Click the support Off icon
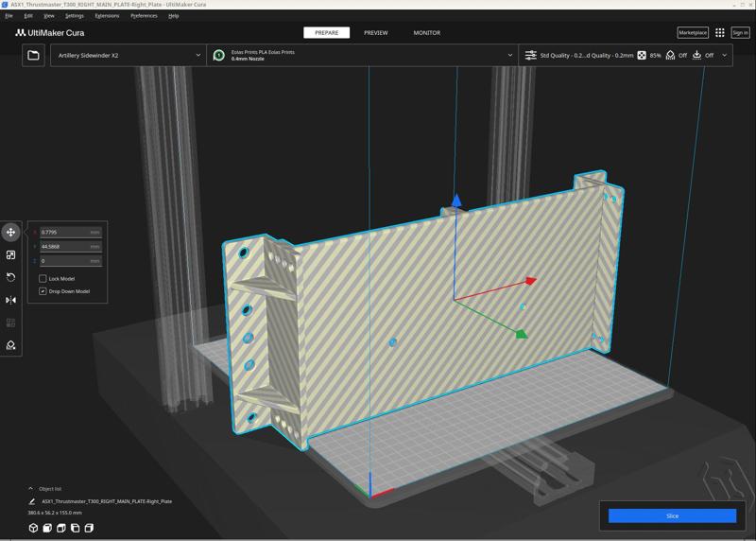The image size is (756, 541). tap(670, 56)
